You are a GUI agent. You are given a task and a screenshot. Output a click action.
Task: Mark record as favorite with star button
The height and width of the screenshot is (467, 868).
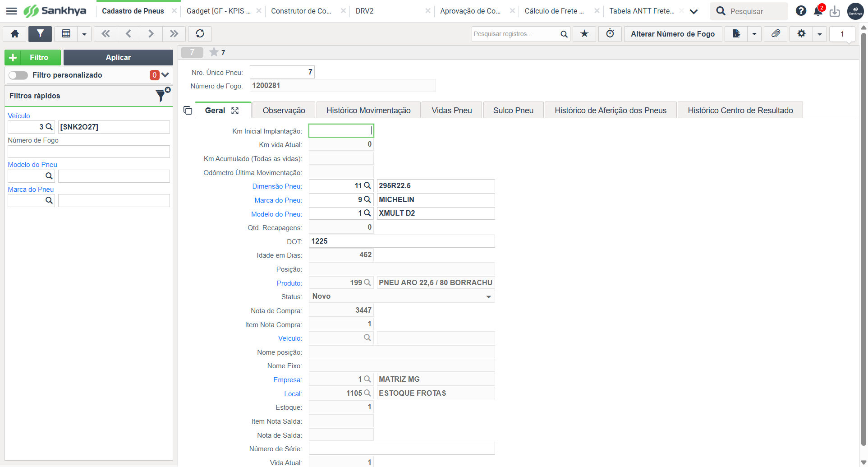(584, 34)
